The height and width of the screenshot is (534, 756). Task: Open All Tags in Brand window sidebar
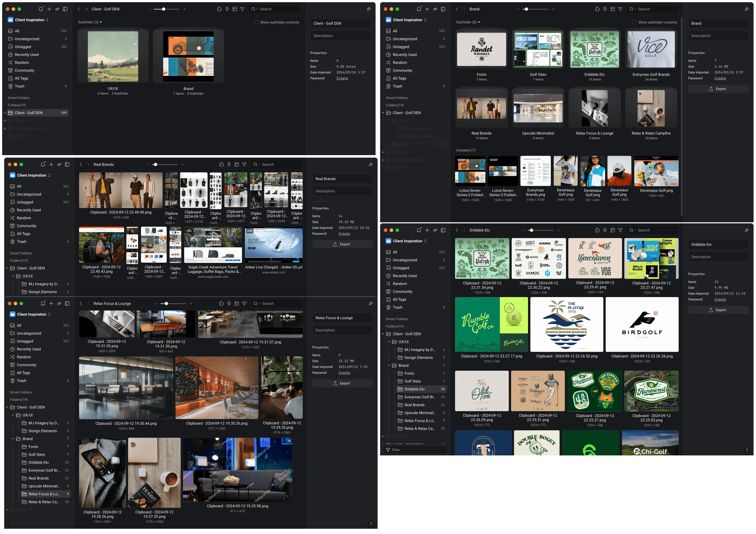click(x=416, y=79)
